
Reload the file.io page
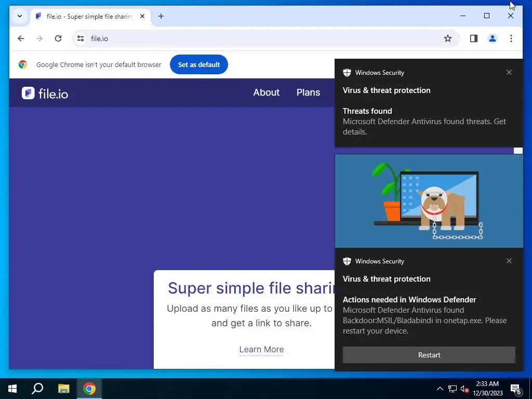pyautogui.click(x=58, y=38)
